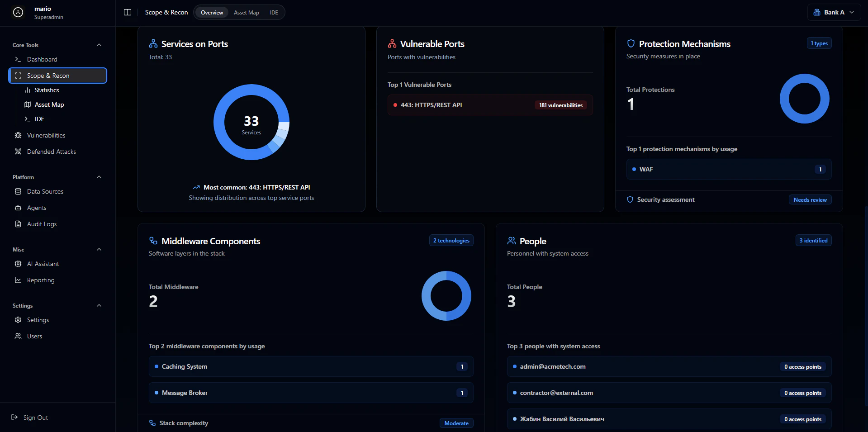868x432 pixels.
Task: Select Scope & Recon in sidebar
Action: click(x=58, y=76)
